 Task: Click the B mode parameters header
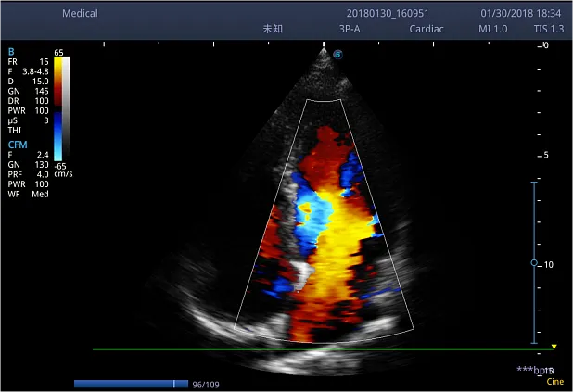[x=11, y=51]
